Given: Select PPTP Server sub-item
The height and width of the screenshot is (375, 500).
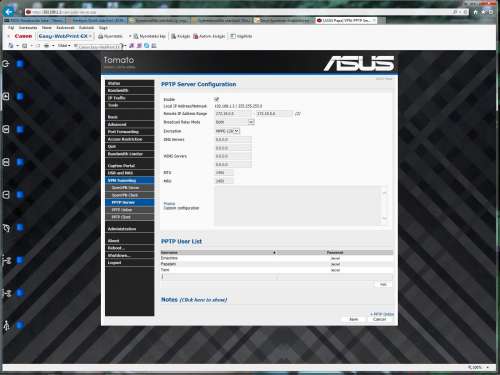Looking at the screenshot, I should tap(130, 202).
